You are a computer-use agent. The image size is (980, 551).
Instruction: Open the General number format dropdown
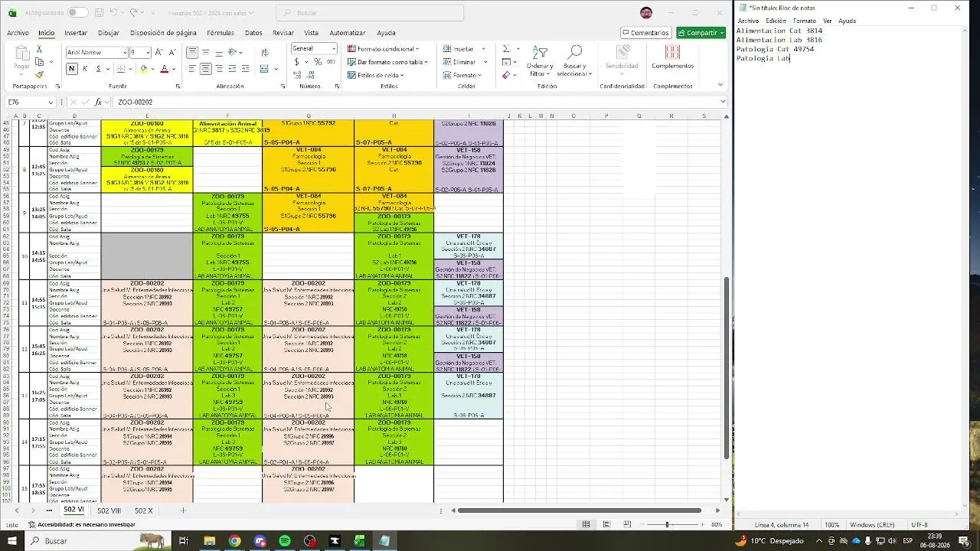coord(334,49)
